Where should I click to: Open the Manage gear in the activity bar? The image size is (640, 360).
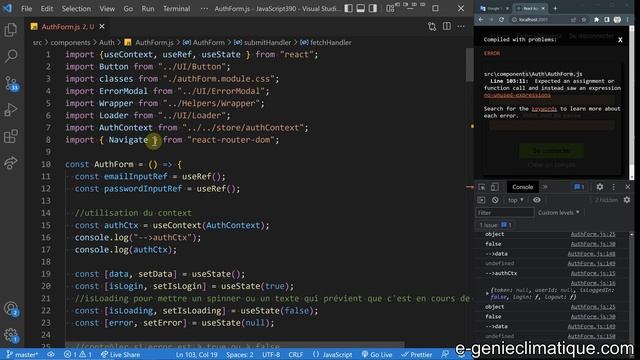pos(11,336)
